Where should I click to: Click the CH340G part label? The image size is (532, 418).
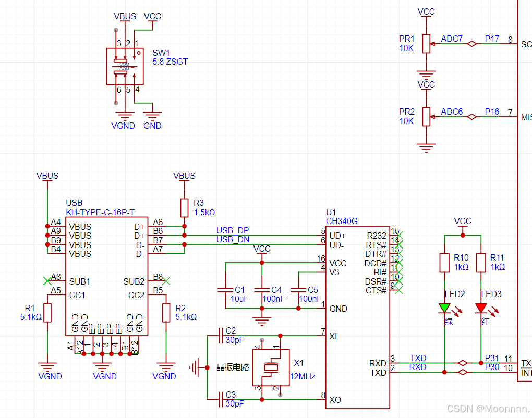[342, 222]
